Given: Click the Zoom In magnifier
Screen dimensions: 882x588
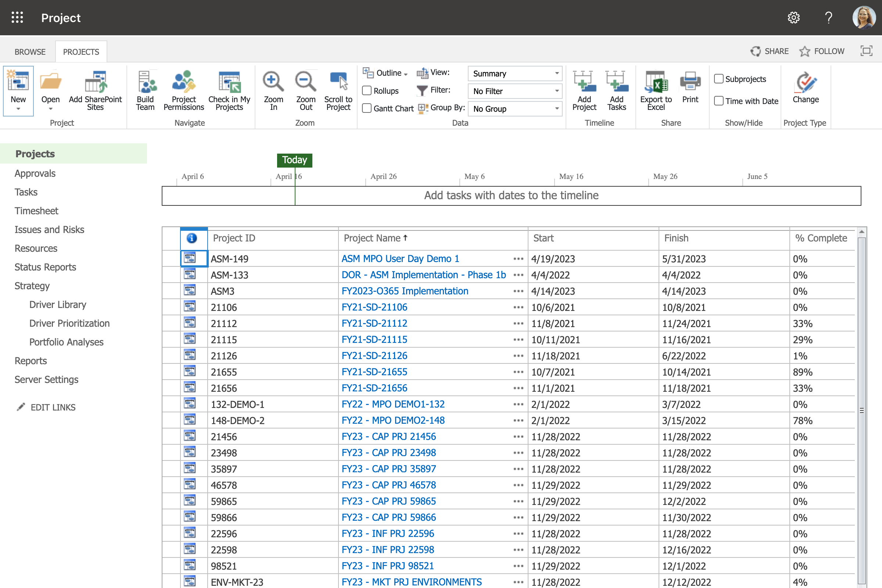Looking at the screenshot, I should point(273,81).
